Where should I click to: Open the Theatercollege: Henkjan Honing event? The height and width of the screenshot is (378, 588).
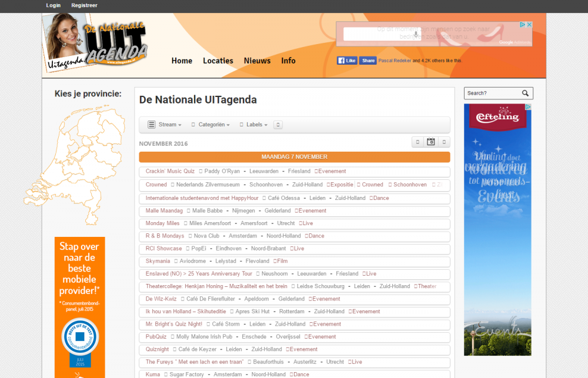tap(216, 286)
